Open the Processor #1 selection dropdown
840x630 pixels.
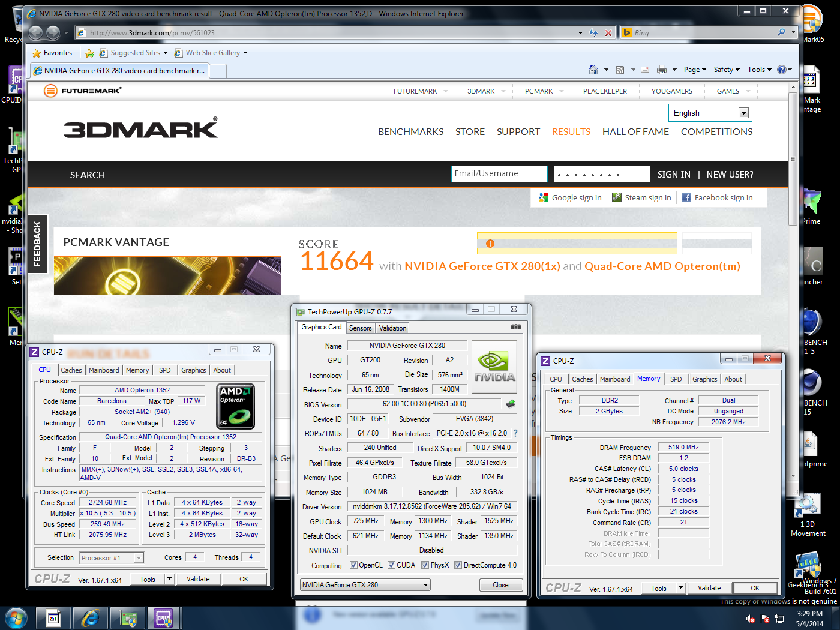[x=112, y=558]
